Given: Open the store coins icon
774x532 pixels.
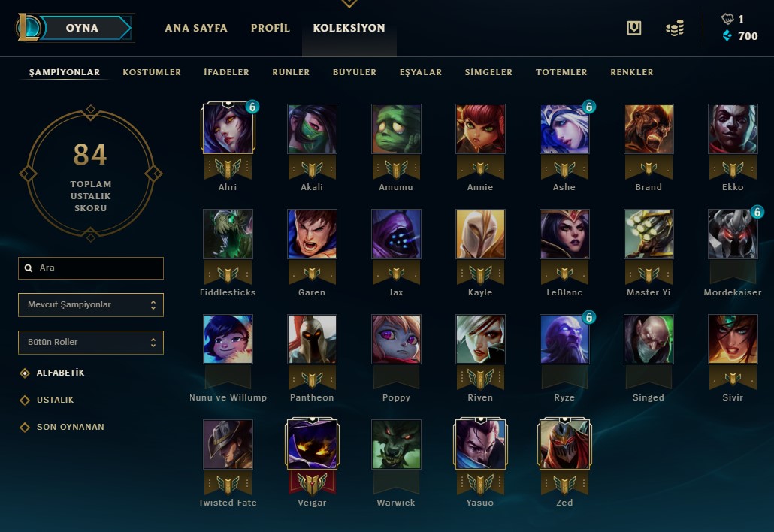Looking at the screenshot, I should coord(675,28).
